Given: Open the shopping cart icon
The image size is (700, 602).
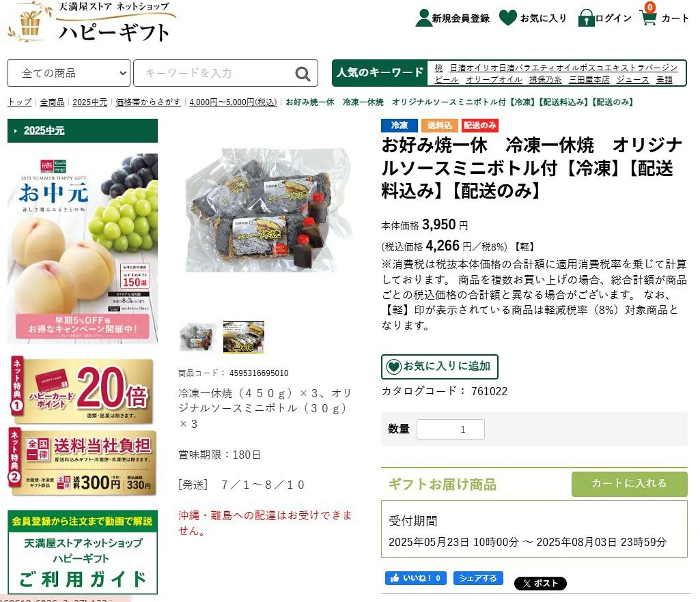Looking at the screenshot, I should 648,17.
